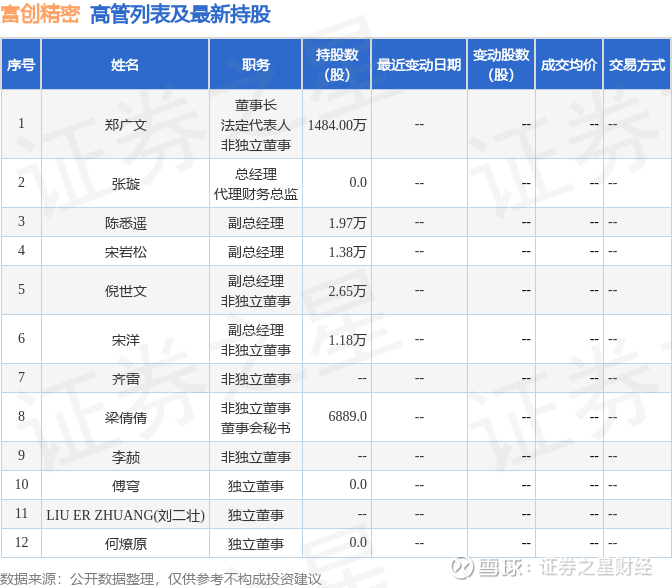Click the name 郑广文
Image resolution: width=672 pixels, height=588 pixels.
pyautogui.click(x=126, y=125)
